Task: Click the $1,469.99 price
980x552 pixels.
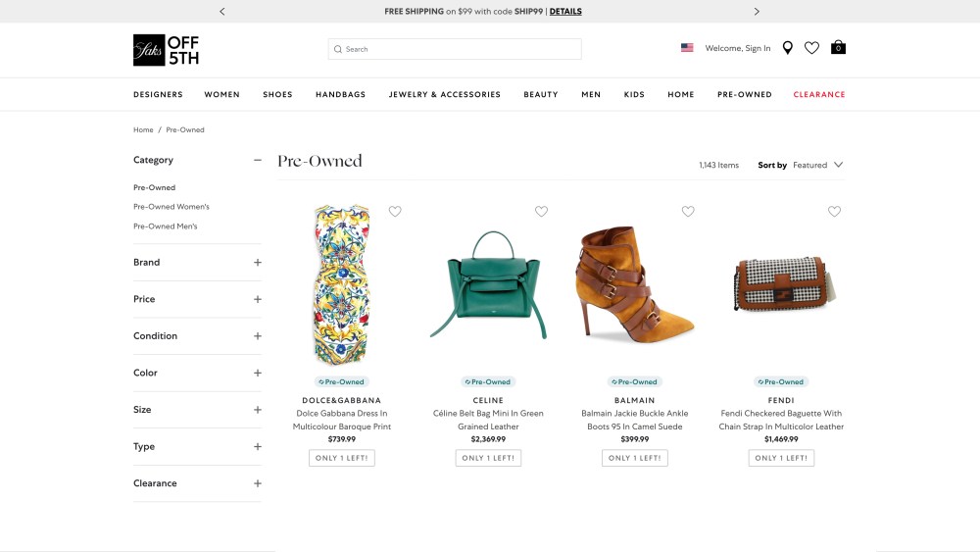Action: (x=781, y=439)
